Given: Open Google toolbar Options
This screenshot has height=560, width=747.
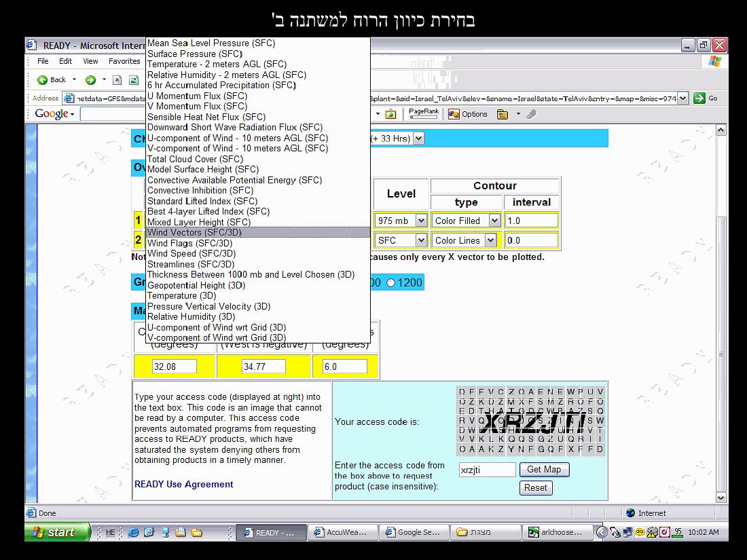Looking at the screenshot, I should point(468,114).
